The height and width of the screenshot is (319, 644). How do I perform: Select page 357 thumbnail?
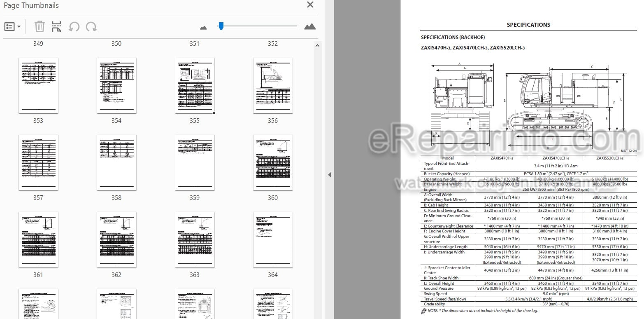(38, 162)
